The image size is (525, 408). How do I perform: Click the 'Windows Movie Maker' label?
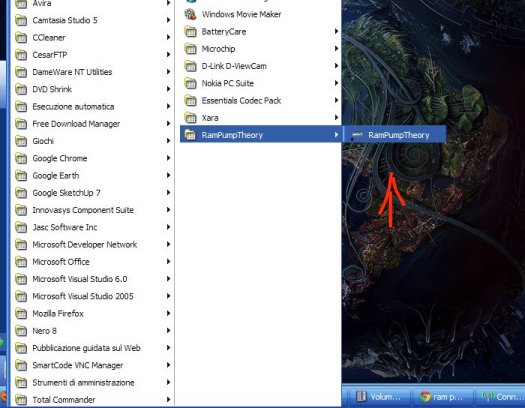[x=241, y=14]
